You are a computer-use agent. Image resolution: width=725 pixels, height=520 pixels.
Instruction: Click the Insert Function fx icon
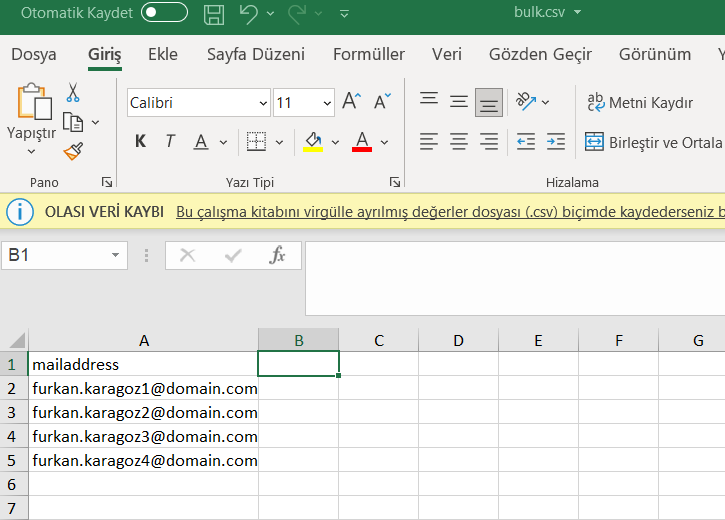click(x=278, y=256)
